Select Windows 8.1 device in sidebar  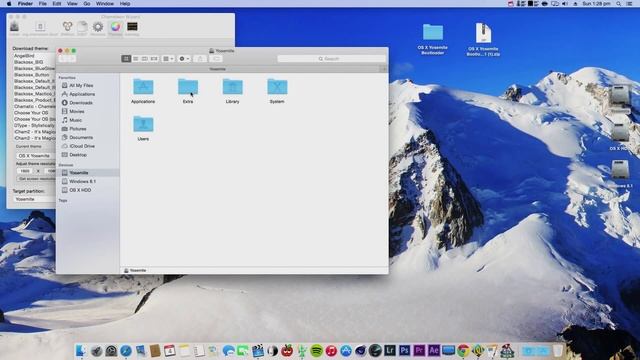coord(87,181)
